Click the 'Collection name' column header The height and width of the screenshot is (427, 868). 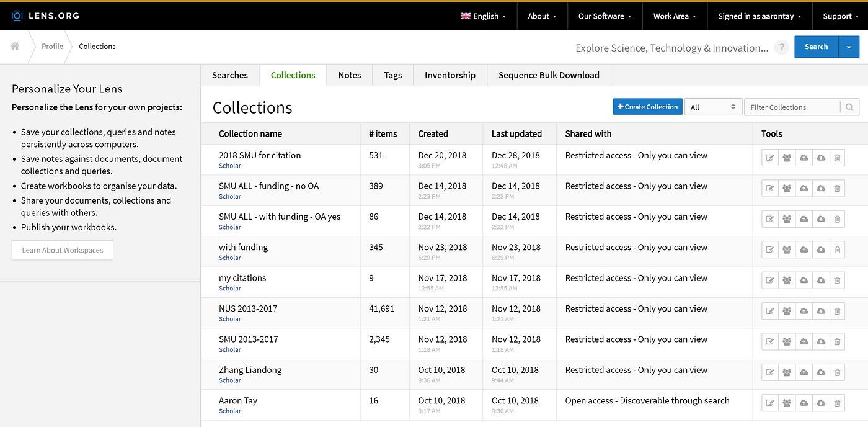click(x=250, y=133)
